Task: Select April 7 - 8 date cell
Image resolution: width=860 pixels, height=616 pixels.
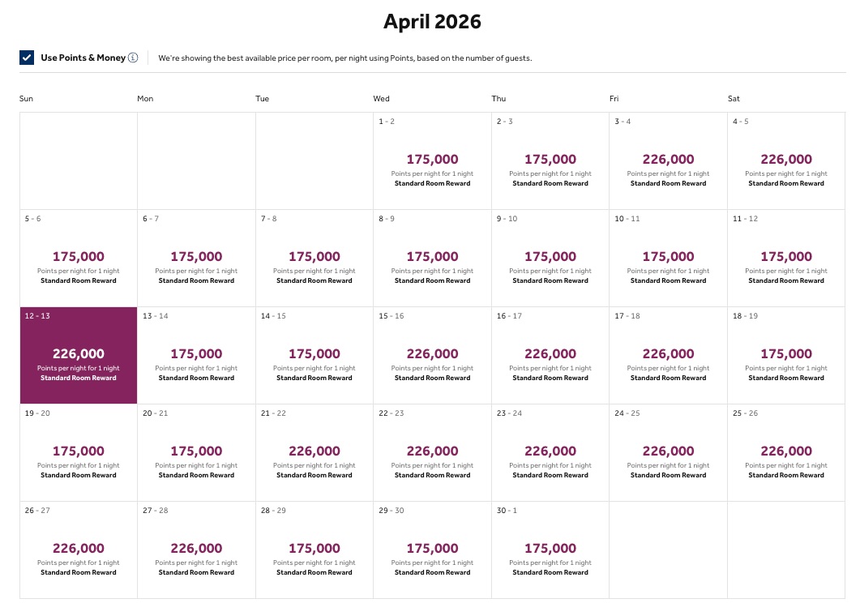Action: [314, 258]
